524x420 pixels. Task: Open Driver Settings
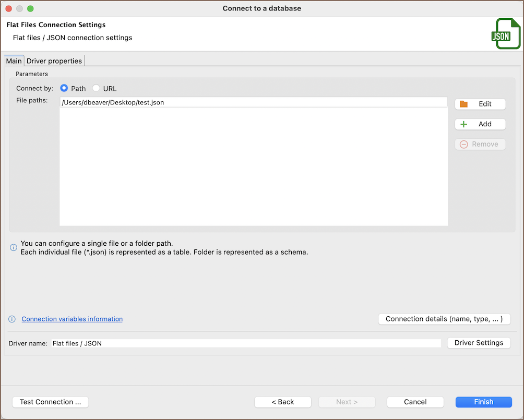tap(479, 343)
